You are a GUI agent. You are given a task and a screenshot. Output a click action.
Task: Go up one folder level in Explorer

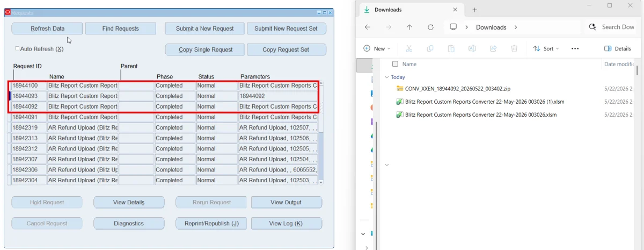pos(409,27)
